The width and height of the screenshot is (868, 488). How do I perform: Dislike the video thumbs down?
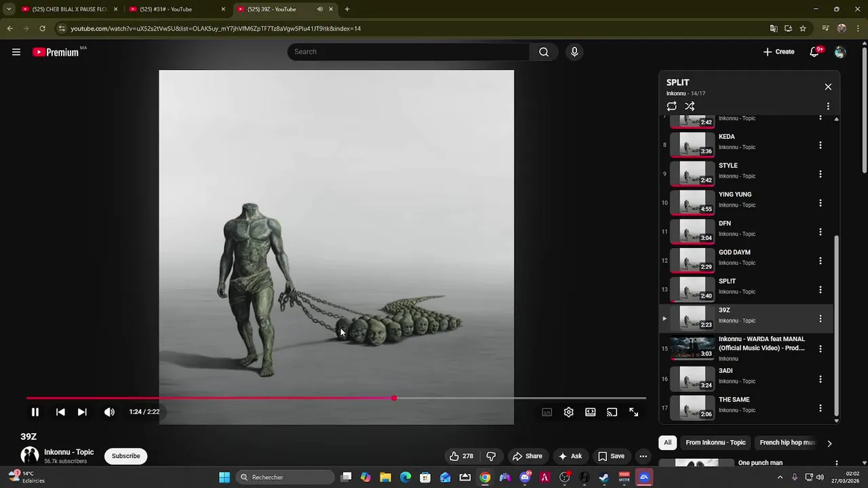(x=492, y=456)
